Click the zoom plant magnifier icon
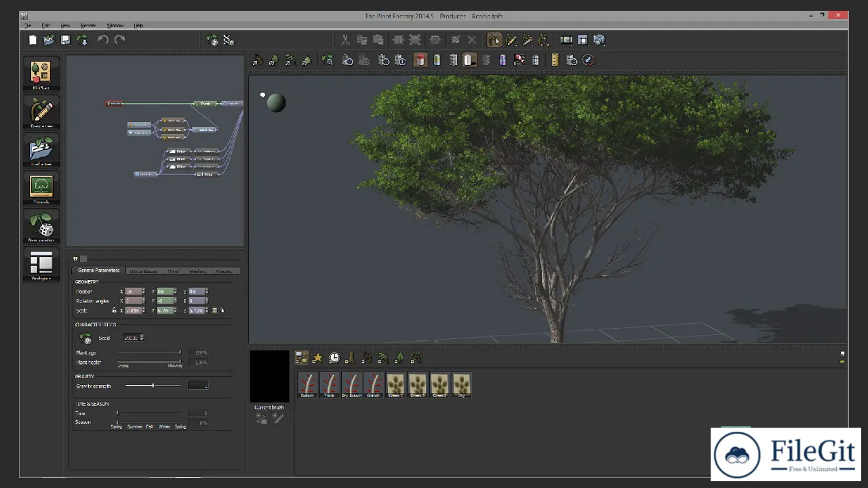 [x=328, y=60]
